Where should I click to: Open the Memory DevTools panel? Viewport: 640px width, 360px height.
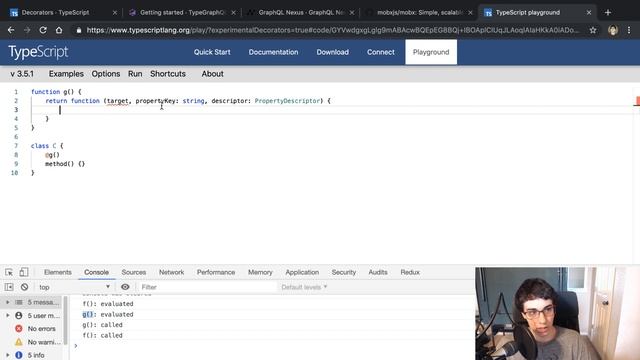(x=260, y=272)
